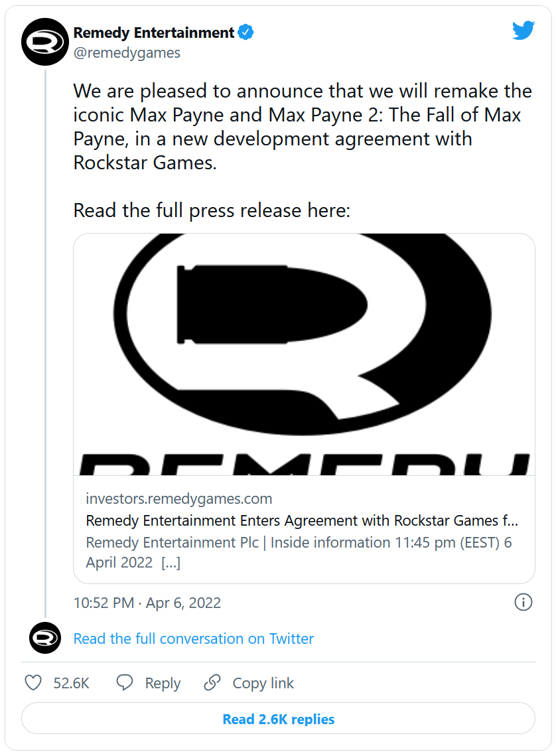Click the copy link chain icon
This screenshot has width=556, height=756.
click(212, 683)
